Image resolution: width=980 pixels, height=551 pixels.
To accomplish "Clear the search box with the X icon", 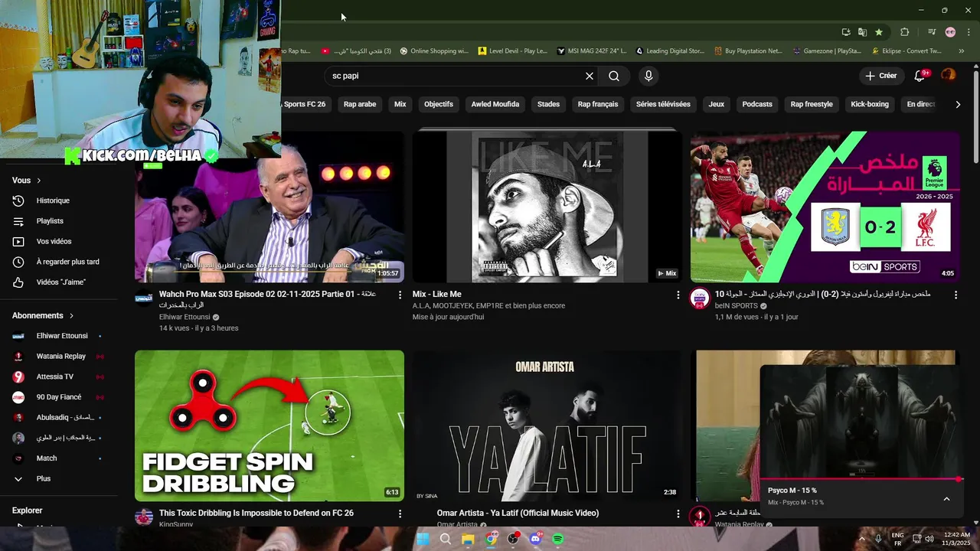I will coord(590,76).
